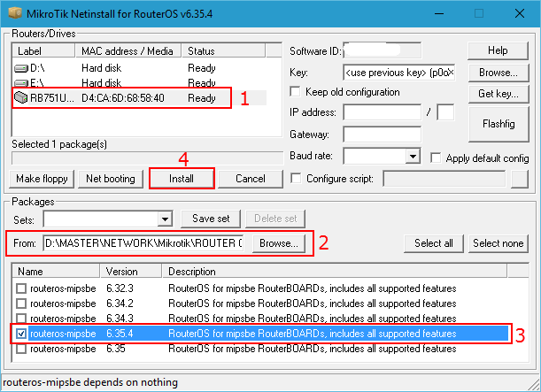Click the Key input field
This screenshot has width=541, height=392.
click(399, 73)
